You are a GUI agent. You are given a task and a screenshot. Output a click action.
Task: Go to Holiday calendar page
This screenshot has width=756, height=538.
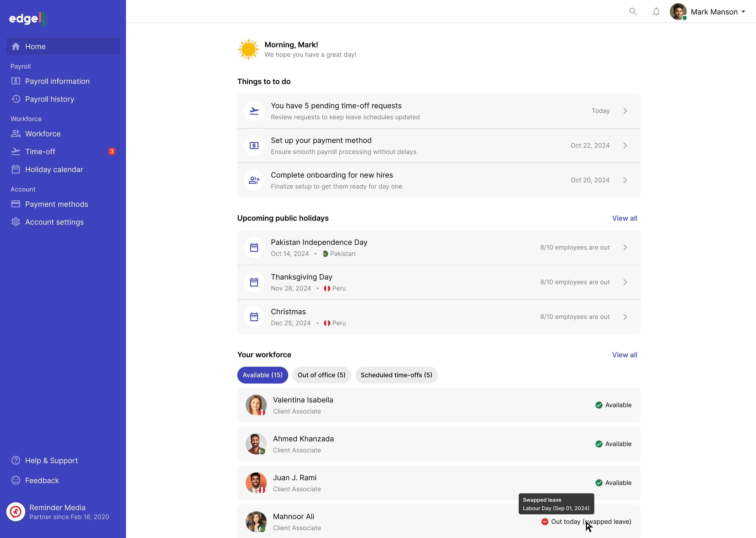(x=54, y=170)
